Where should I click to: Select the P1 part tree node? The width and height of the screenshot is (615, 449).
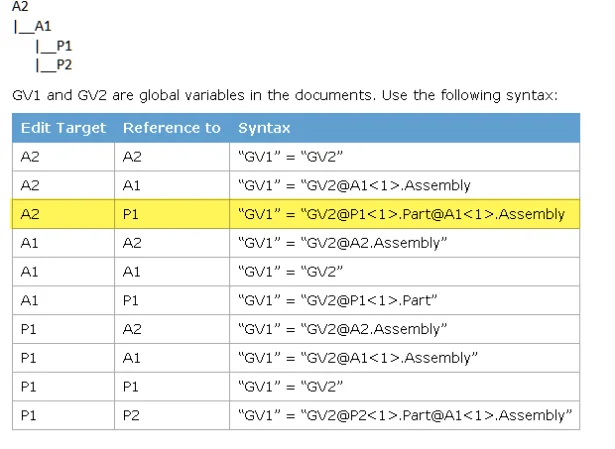coord(62,45)
